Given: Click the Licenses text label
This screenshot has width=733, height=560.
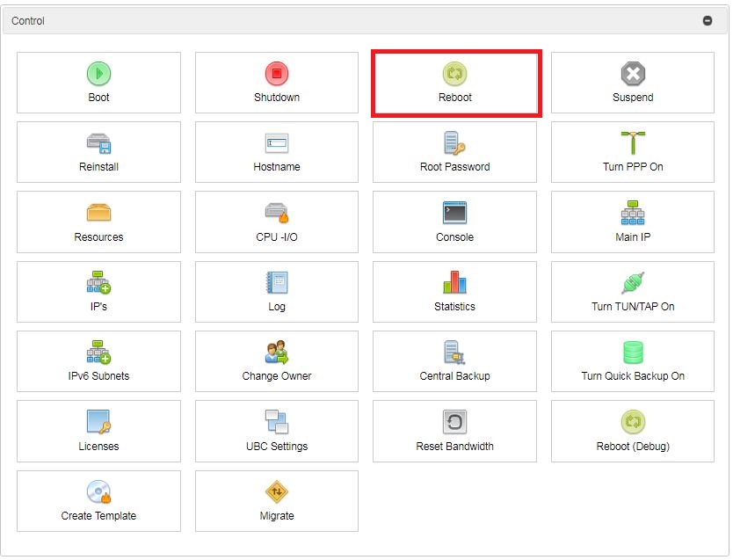Looking at the screenshot, I should 98,446.
